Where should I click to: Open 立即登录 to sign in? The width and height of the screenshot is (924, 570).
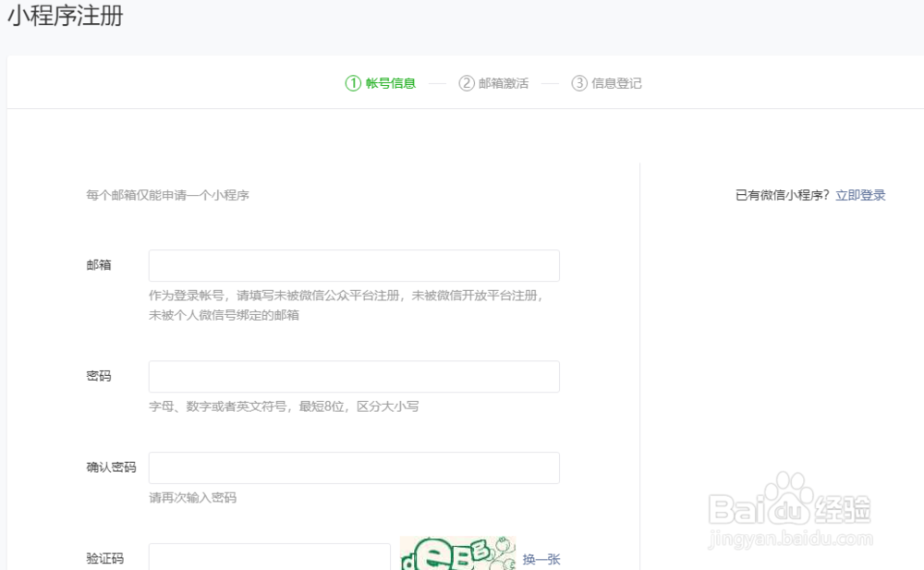(859, 195)
